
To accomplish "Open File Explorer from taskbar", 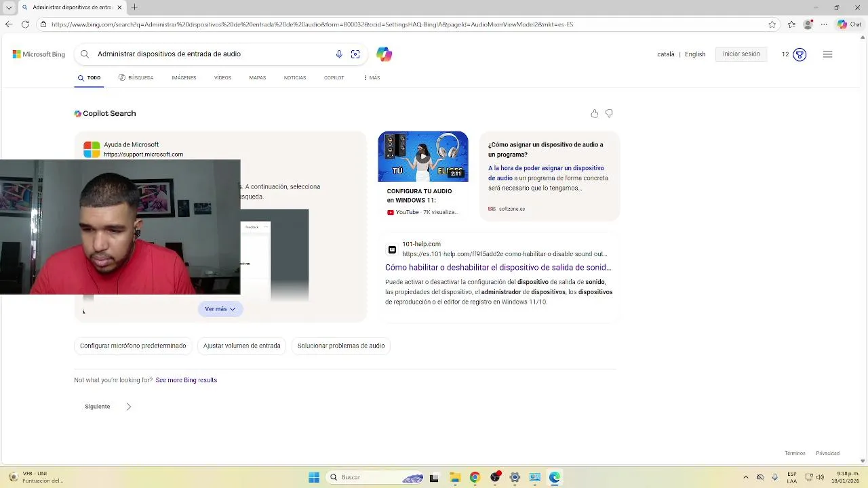I will 454,477.
